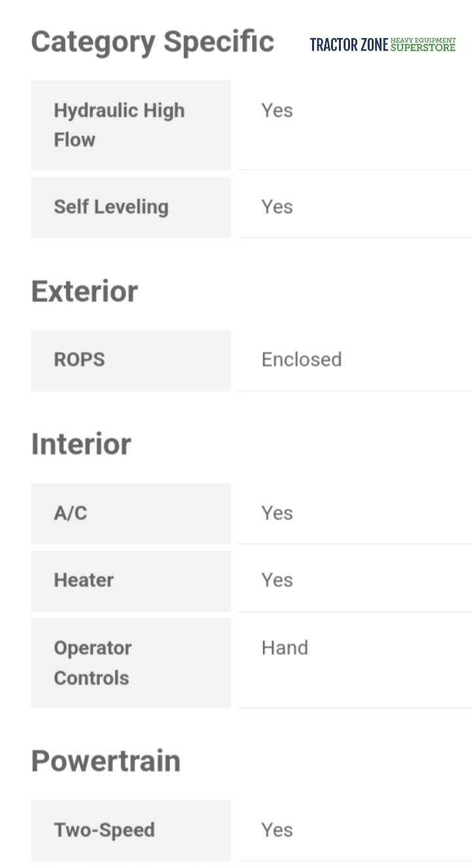Viewport: 472px width, 868px height.
Task: Select the Category Specific heading
Action: pos(152,42)
